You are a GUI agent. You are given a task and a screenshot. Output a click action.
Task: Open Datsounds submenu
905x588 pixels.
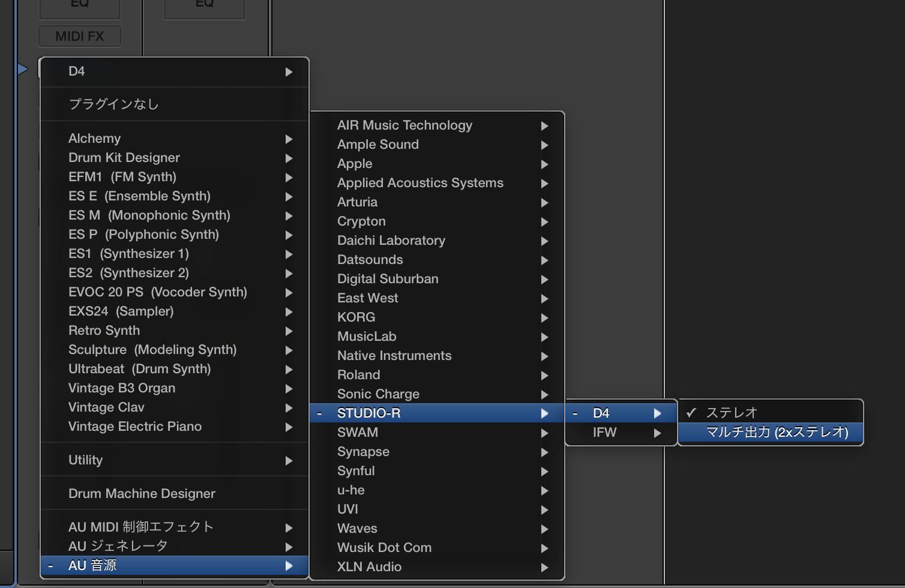[437, 260]
